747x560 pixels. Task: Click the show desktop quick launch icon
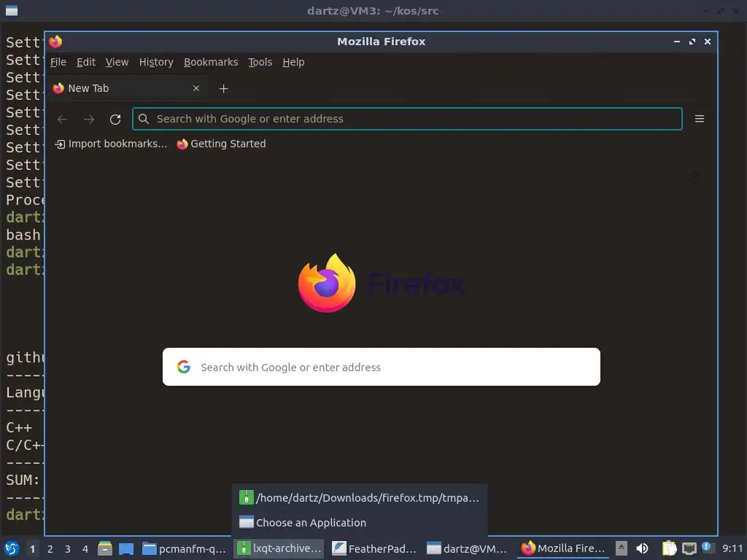pos(126,548)
